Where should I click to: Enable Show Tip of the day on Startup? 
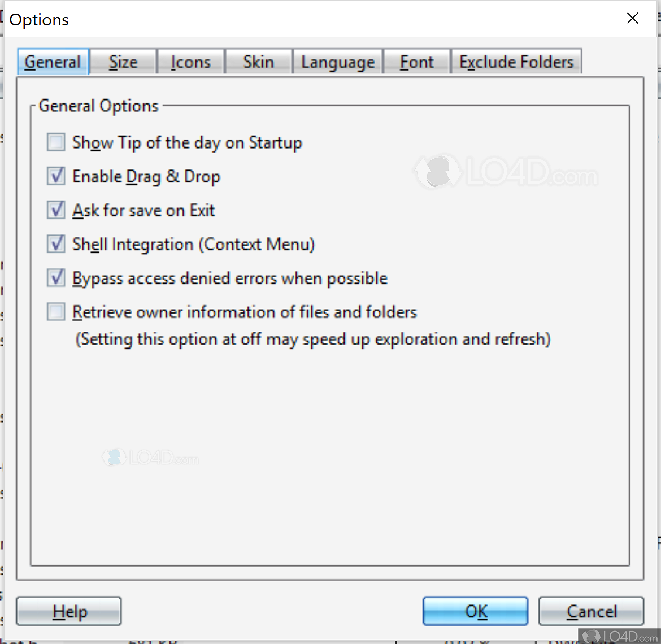click(x=55, y=142)
